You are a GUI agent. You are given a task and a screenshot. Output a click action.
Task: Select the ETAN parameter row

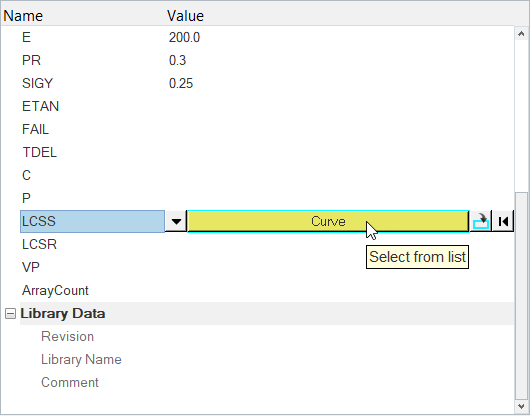tap(267, 106)
